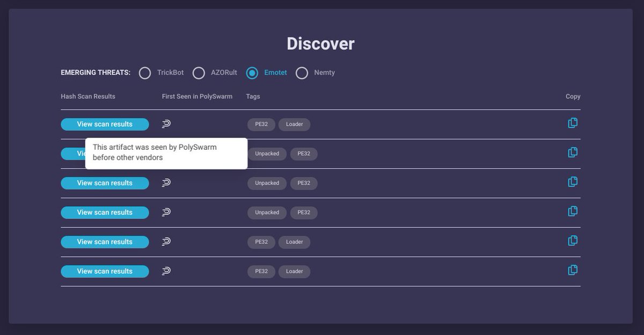Click the 'Copy' column header
The height and width of the screenshot is (335, 644).
click(x=573, y=97)
